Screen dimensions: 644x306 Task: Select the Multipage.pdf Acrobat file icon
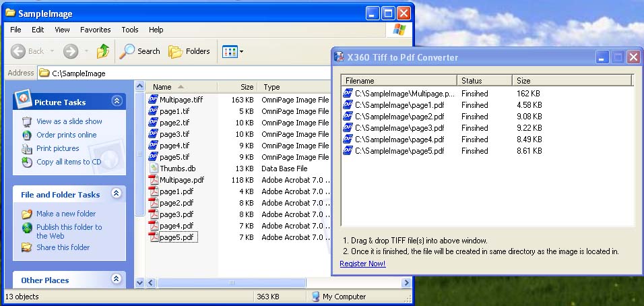(154, 180)
